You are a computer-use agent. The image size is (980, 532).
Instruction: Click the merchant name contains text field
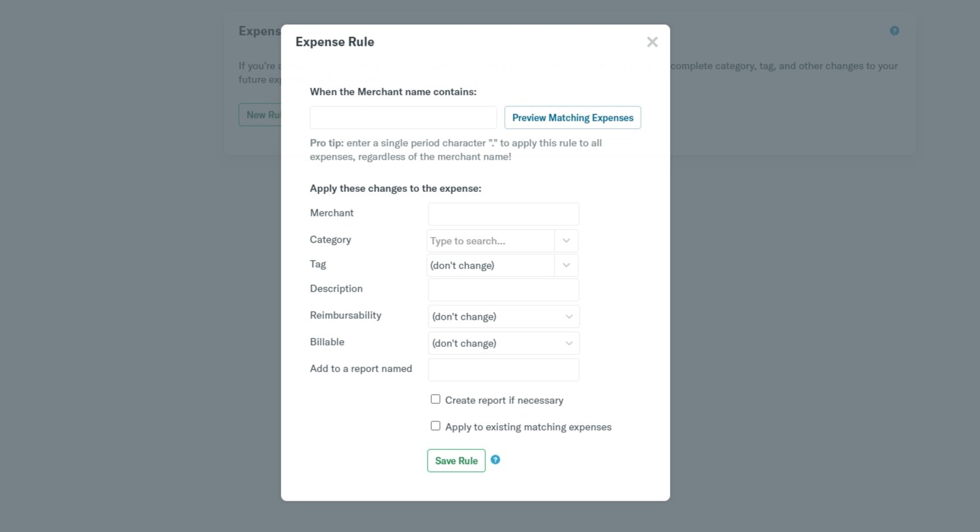[402, 117]
